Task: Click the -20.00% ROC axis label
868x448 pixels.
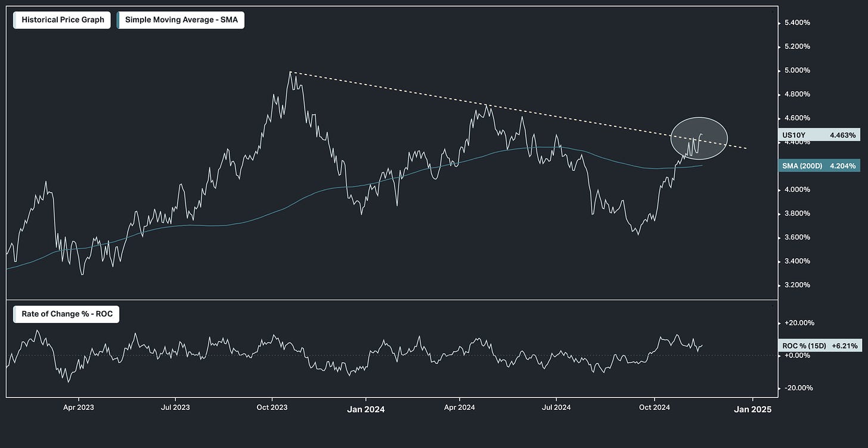Action: (799, 388)
